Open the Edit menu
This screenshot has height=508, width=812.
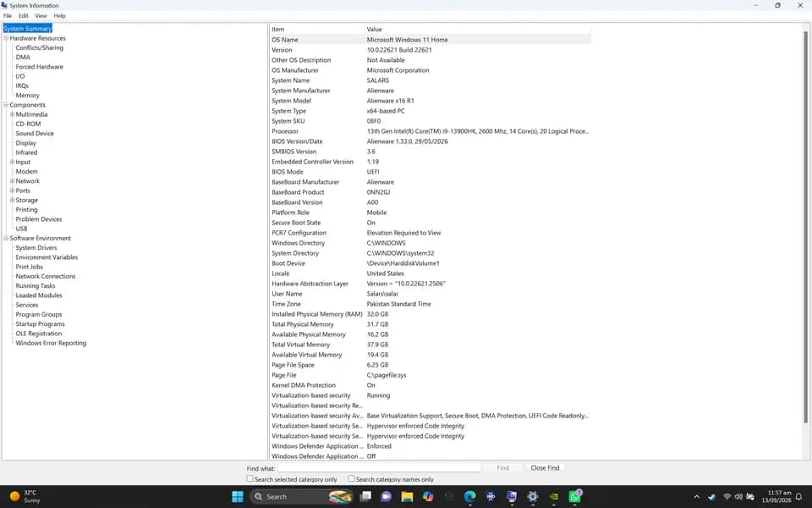(x=24, y=16)
